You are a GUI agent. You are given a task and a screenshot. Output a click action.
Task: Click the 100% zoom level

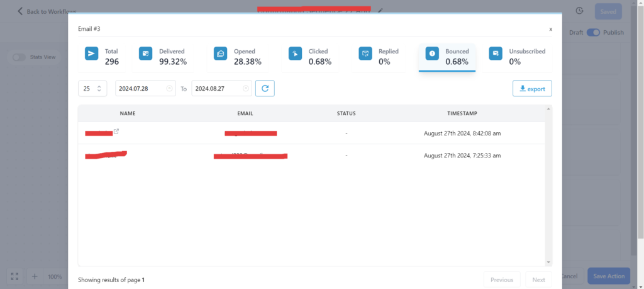pos(55,276)
